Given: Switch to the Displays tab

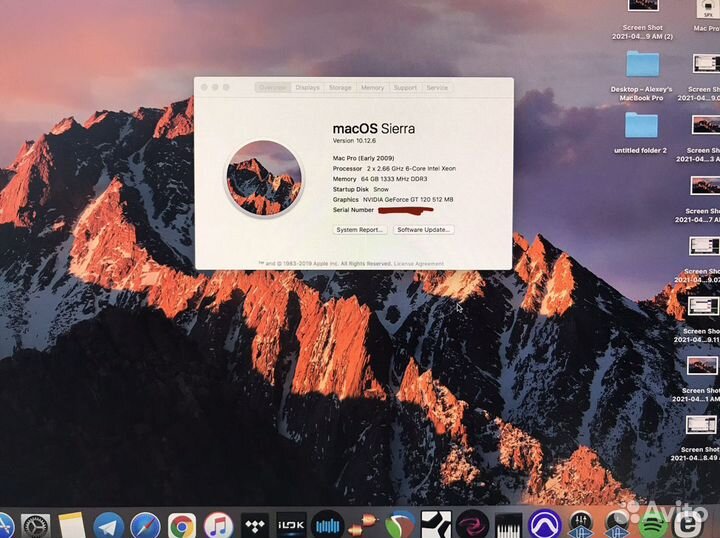Looking at the screenshot, I should coord(307,87).
